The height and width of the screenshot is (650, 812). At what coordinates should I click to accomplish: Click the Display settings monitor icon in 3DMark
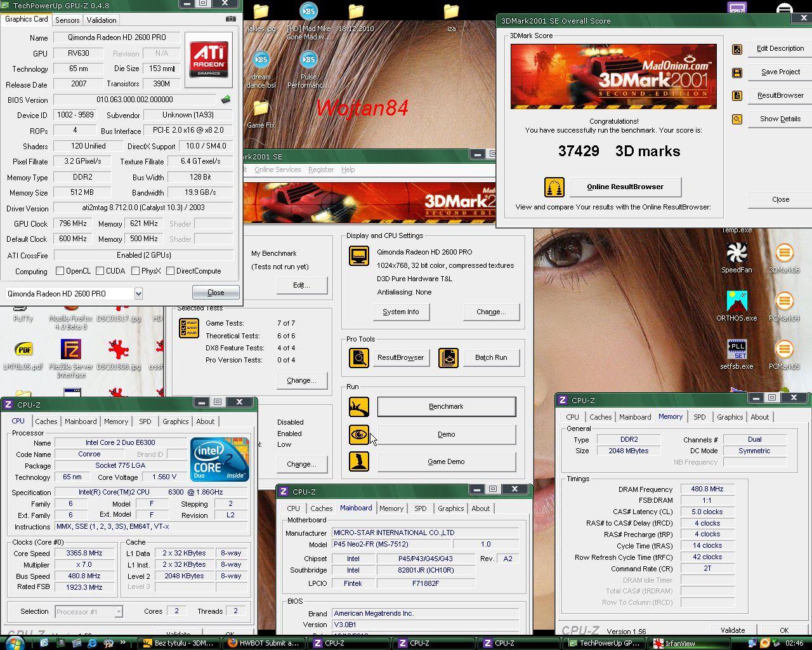click(359, 256)
